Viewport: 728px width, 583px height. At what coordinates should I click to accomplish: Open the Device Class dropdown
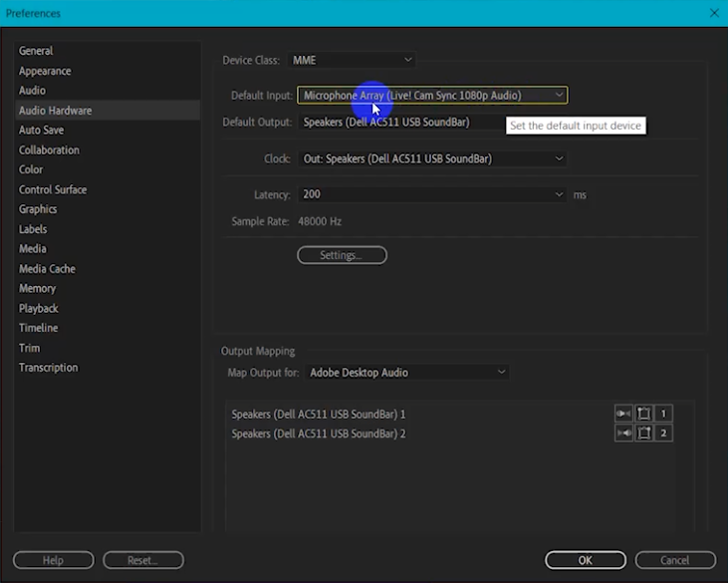pyautogui.click(x=352, y=61)
